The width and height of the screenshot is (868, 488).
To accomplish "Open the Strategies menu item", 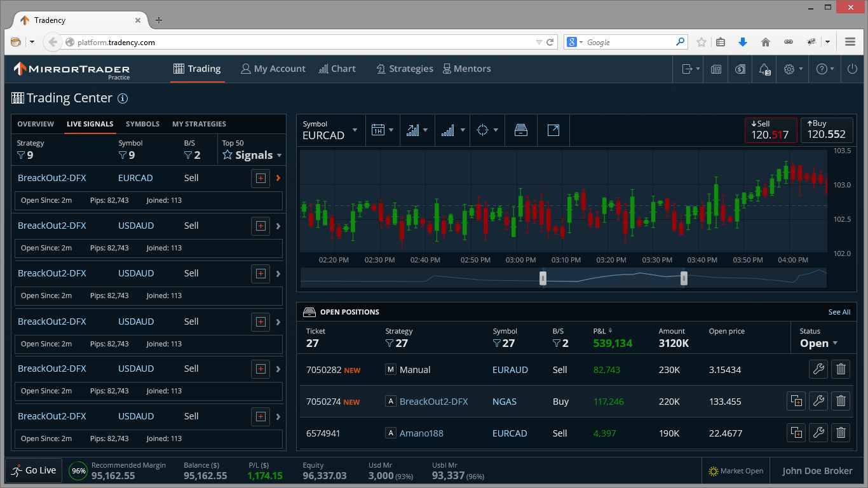I will (x=405, y=69).
